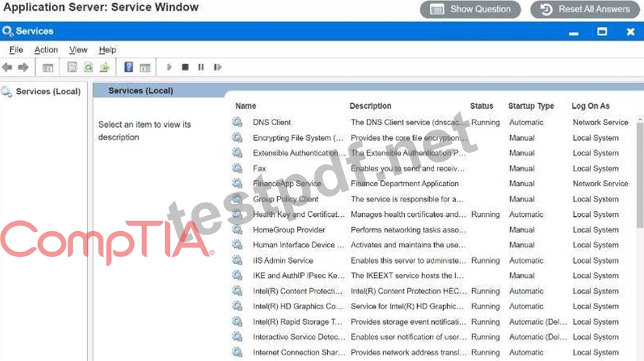Select the FinanceApp Service row

pos(430,184)
